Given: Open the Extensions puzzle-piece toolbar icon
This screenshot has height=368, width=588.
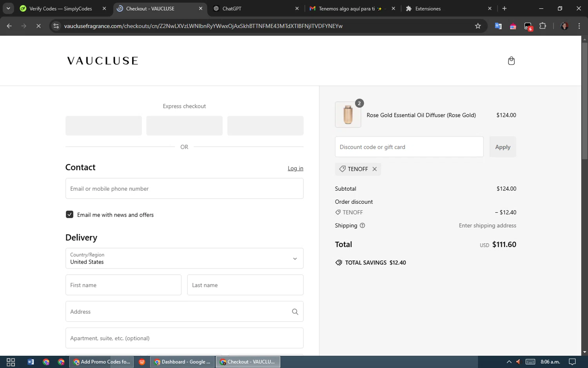Looking at the screenshot, I should tap(543, 26).
